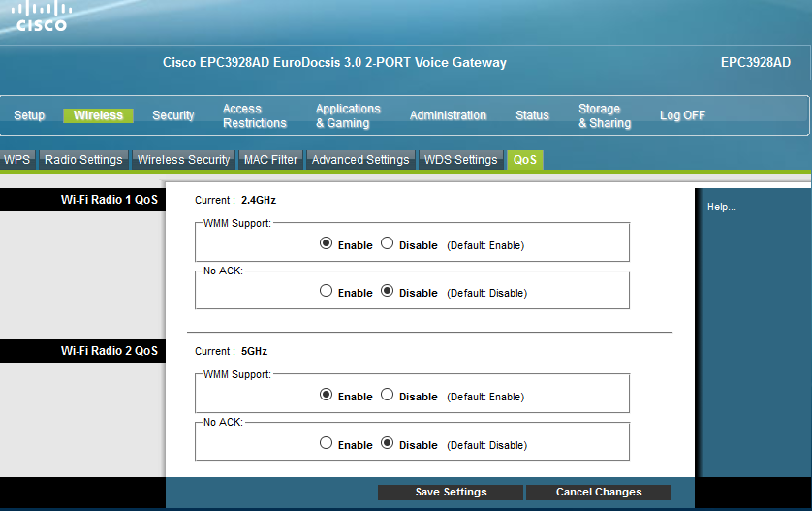Open the MAC Filter tab
This screenshot has height=511, width=812.
coord(271,160)
